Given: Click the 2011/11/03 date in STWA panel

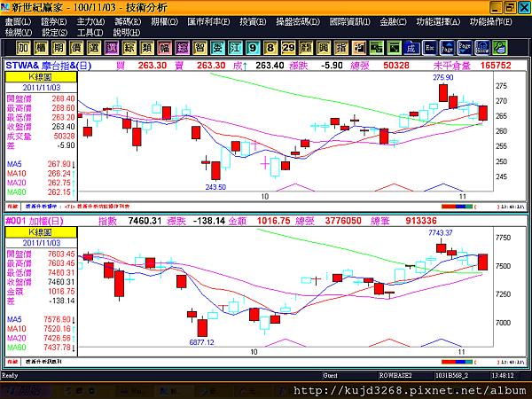Looking at the screenshot, I should 42,88.
